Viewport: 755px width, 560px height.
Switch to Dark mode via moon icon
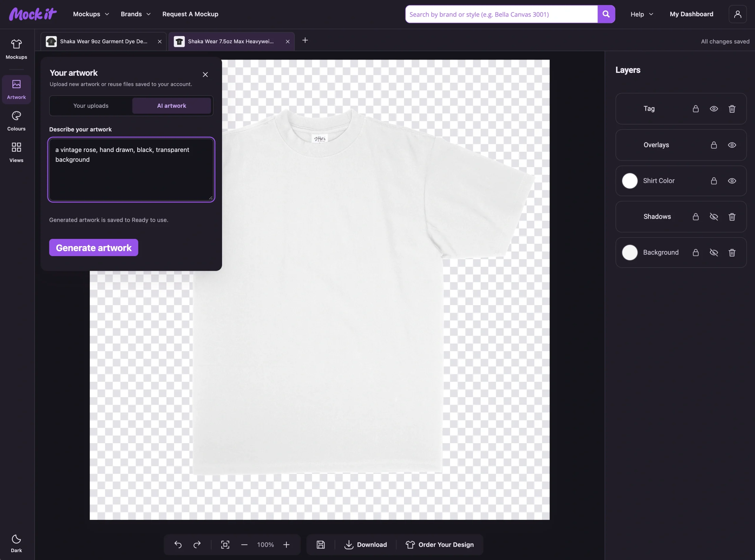[16, 543]
